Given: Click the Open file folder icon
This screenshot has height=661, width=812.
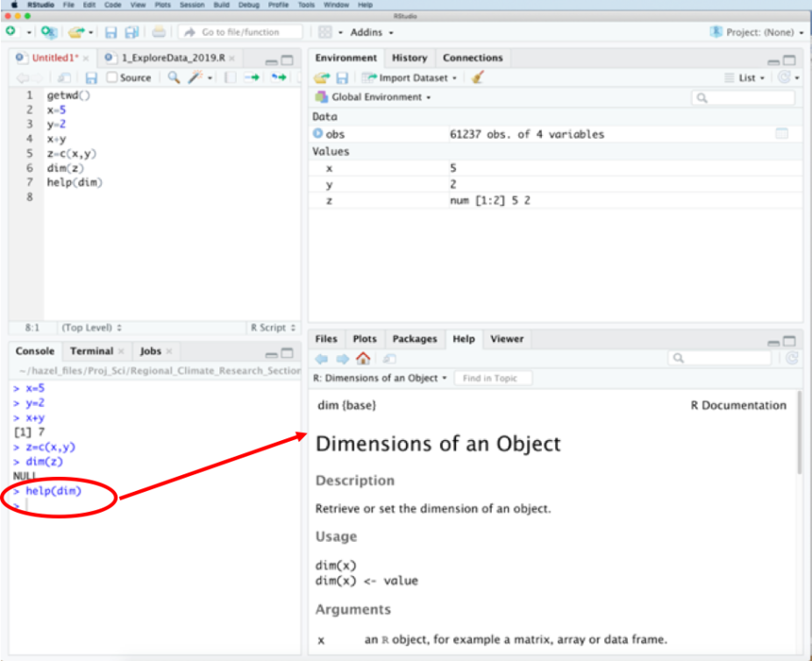Looking at the screenshot, I should [75, 32].
